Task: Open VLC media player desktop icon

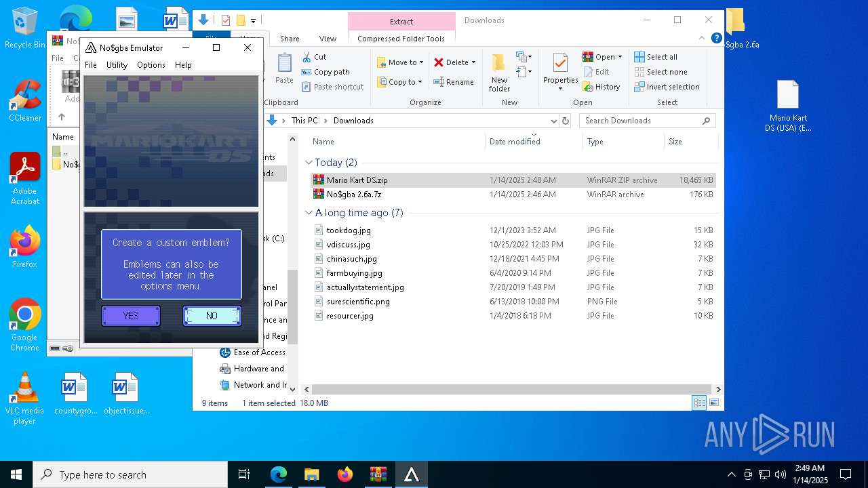Action: click(24, 399)
